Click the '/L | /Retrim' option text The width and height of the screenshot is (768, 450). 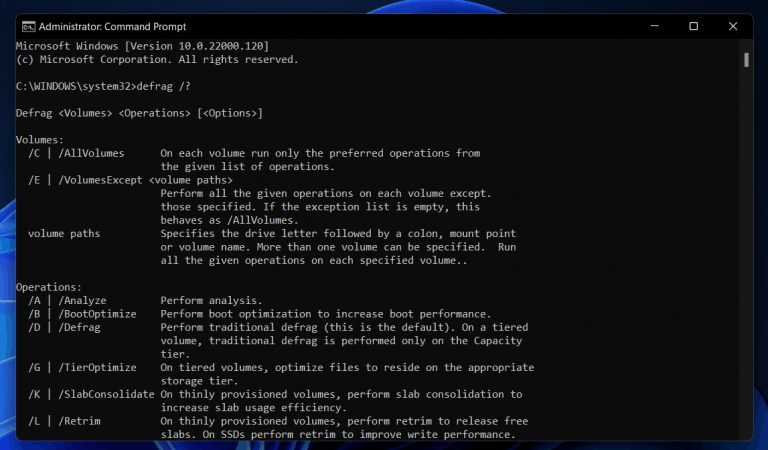(65, 421)
